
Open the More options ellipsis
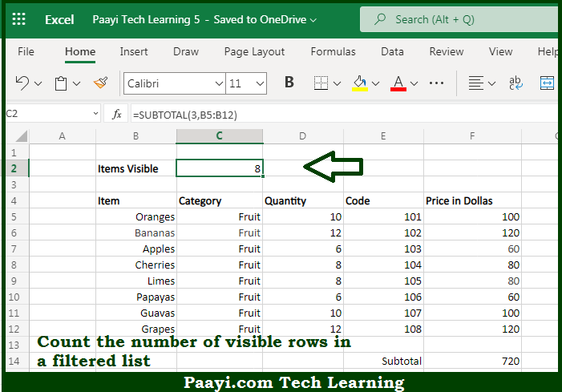(436, 83)
